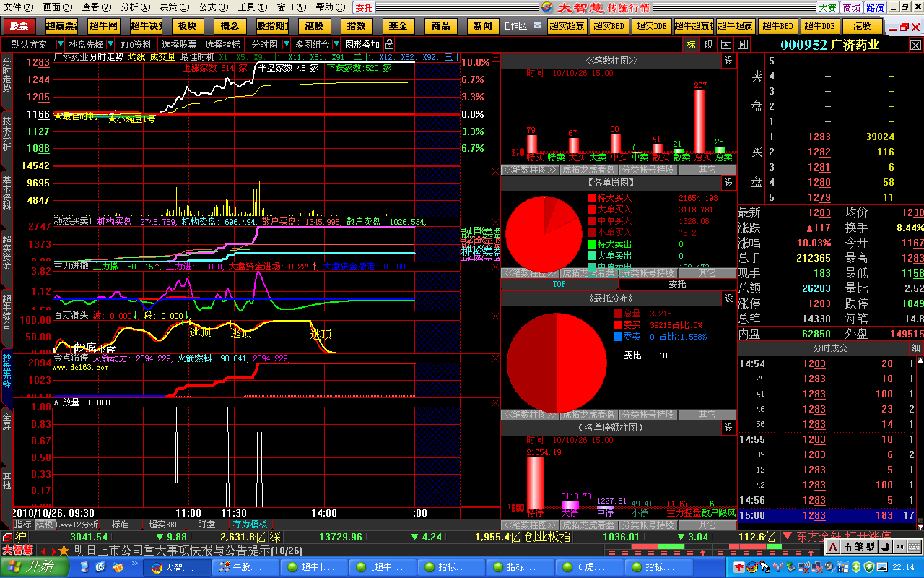Expand the dropdown arrow after 默认方案
This screenshot has height=578, width=924.
pyautogui.click(x=61, y=44)
